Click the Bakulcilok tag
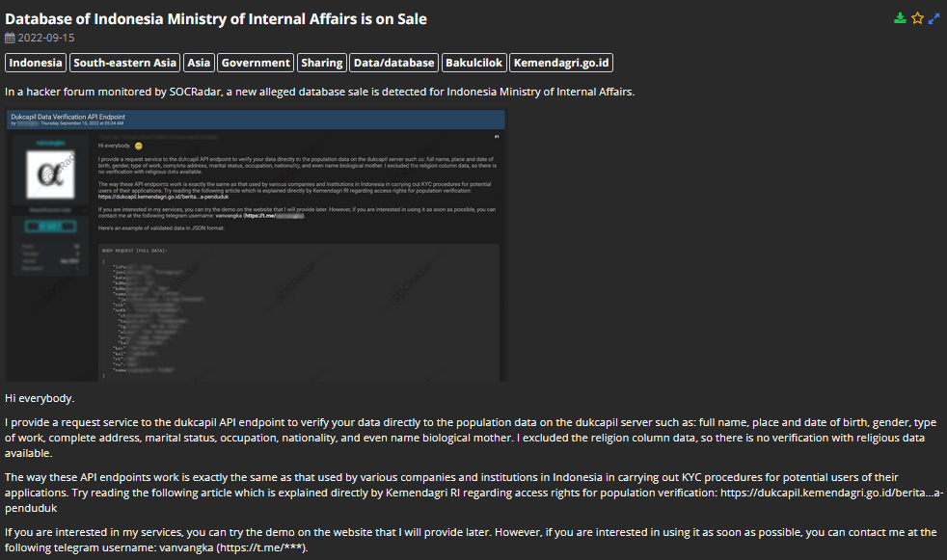The image size is (947, 560). tap(474, 63)
